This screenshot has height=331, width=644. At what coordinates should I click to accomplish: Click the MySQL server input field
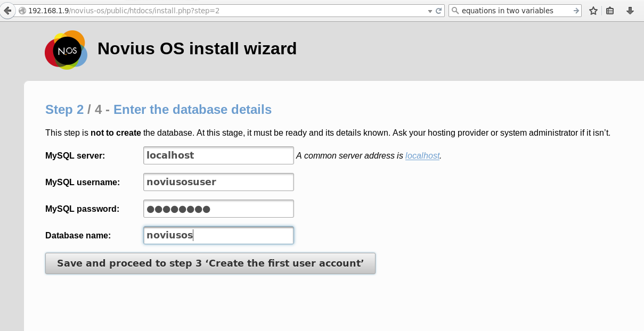(218, 155)
